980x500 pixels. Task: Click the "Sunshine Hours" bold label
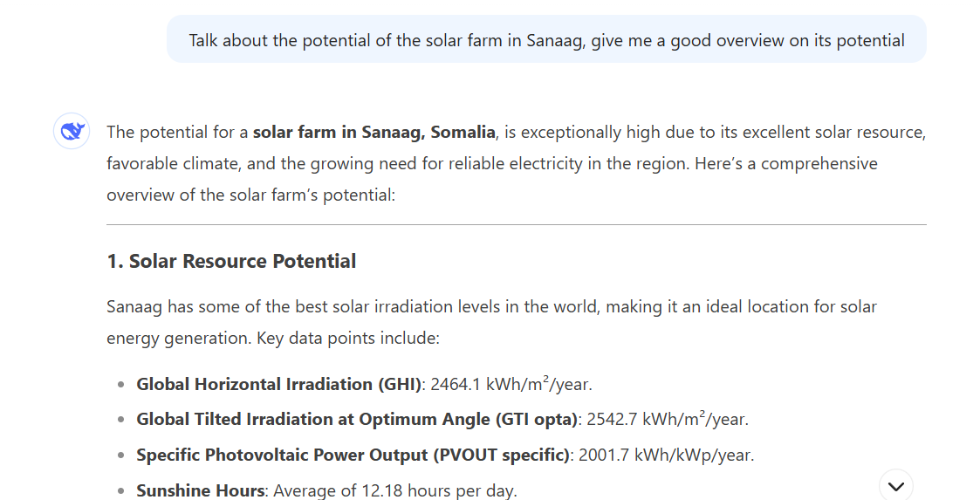[201, 490]
